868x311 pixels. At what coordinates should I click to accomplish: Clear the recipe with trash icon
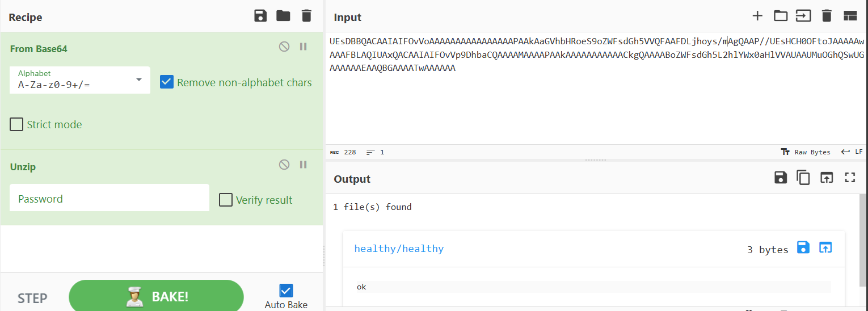click(306, 16)
